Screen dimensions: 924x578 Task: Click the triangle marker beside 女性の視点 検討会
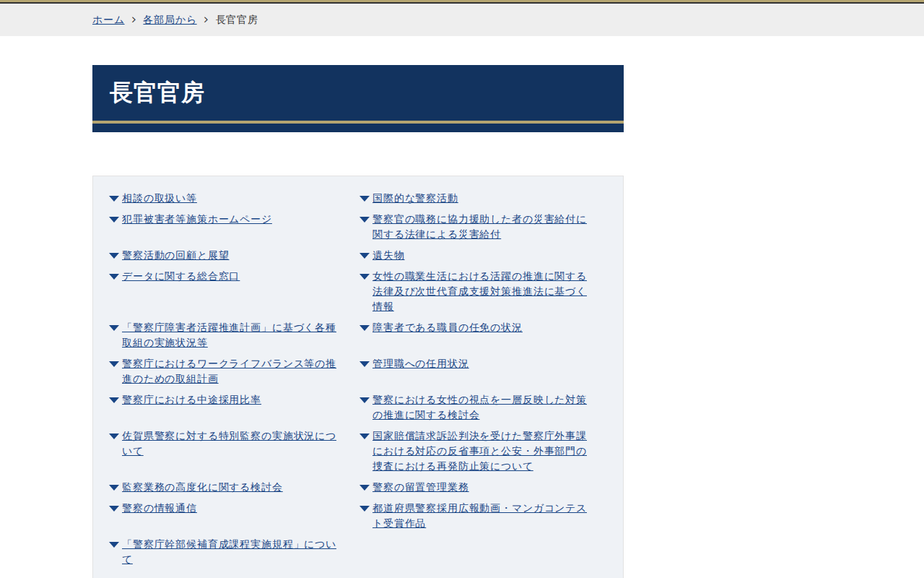[365, 400]
